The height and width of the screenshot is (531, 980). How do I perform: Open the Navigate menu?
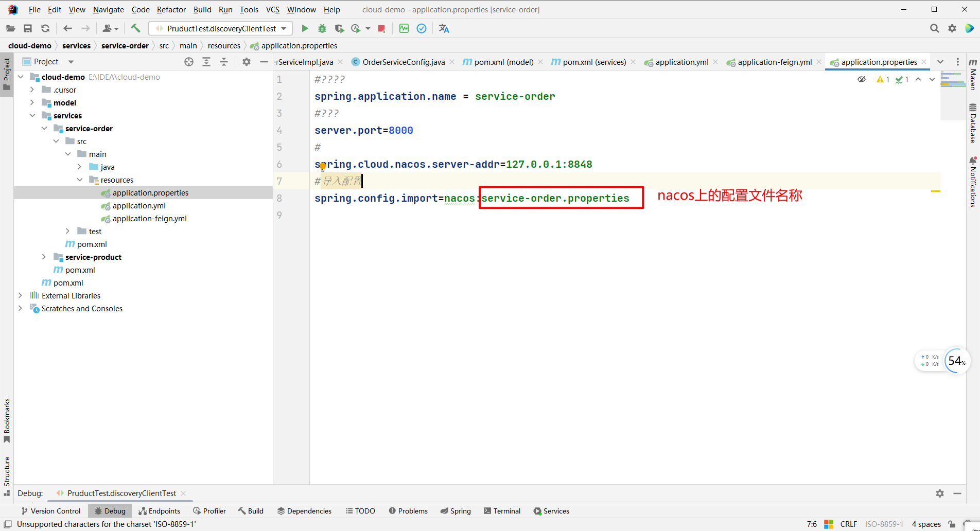(x=109, y=10)
